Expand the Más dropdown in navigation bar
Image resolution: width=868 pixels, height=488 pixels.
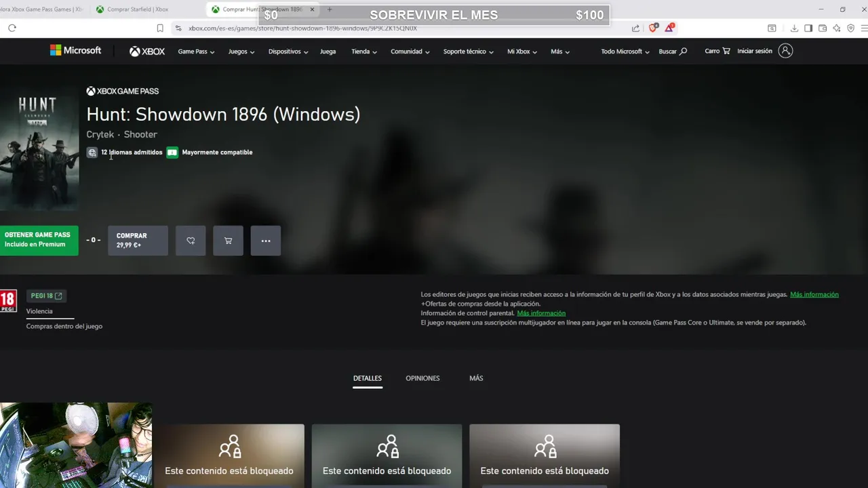(560, 52)
